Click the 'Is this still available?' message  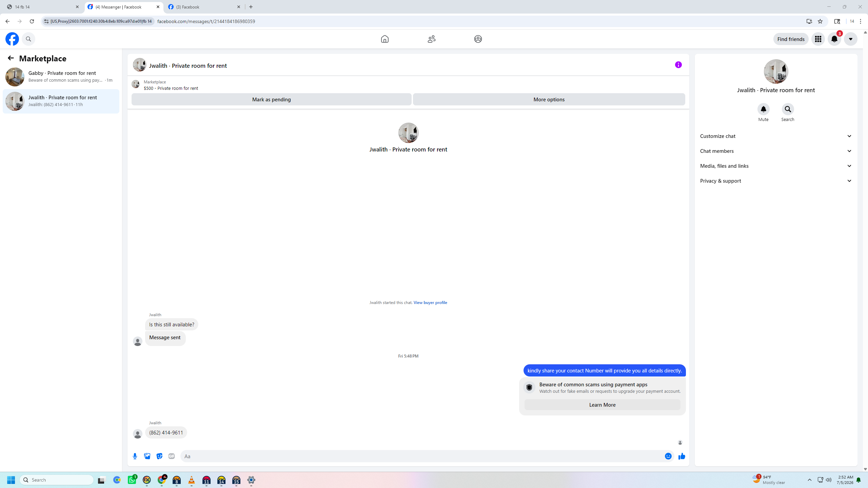click(x=172, y=325)
